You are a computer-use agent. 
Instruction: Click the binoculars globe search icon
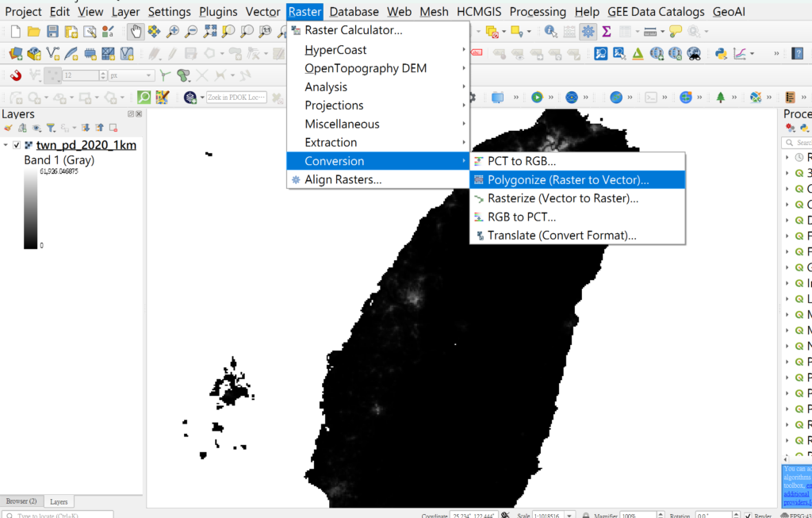(x=694, y=53)
